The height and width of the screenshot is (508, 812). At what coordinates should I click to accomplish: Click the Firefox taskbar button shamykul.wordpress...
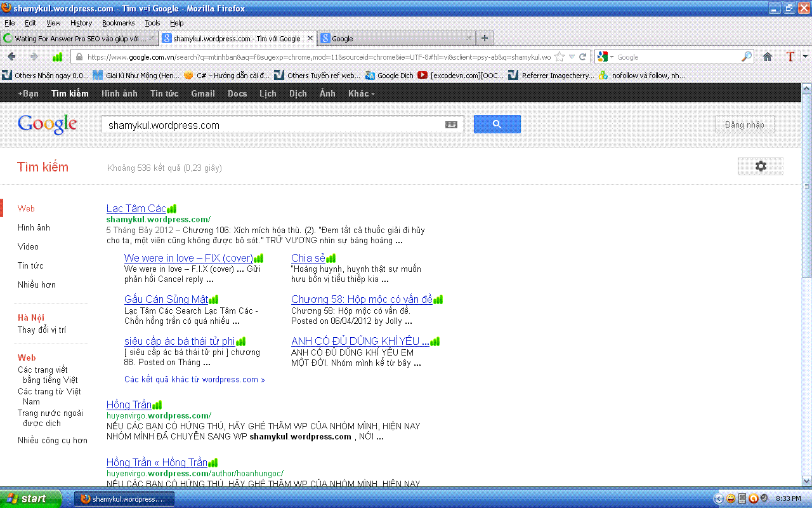pos(124,498)
